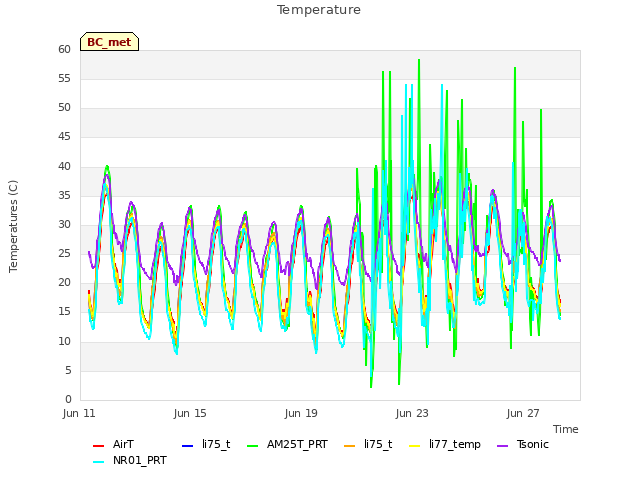Click the blue li75_t legend marker

[x=187, y=446]
